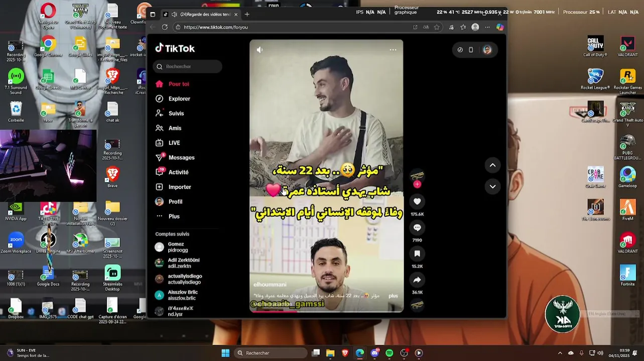The width and height of the screenshot is (644, 361).
Task: Open the profile avatar at top right
Action: click(487, 50)
